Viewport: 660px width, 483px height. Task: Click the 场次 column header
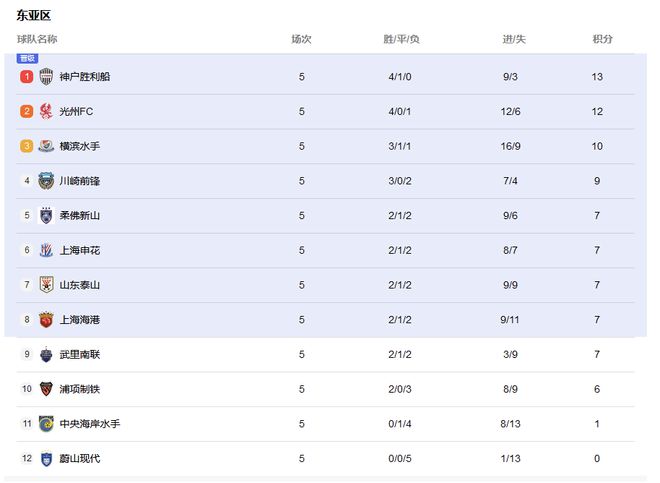(301, 39)
